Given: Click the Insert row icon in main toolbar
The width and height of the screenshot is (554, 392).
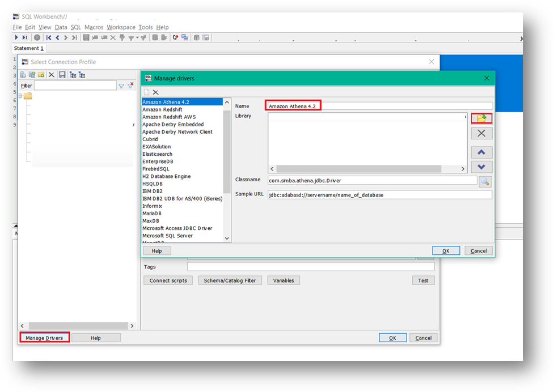Looking at the screenshot, I should point(95,37).
